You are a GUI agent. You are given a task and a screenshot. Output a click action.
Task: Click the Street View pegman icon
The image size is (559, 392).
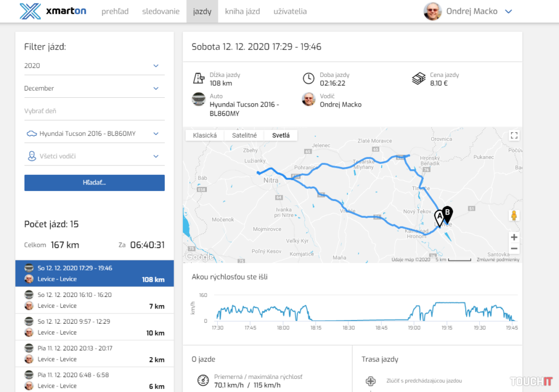point(514,216)
